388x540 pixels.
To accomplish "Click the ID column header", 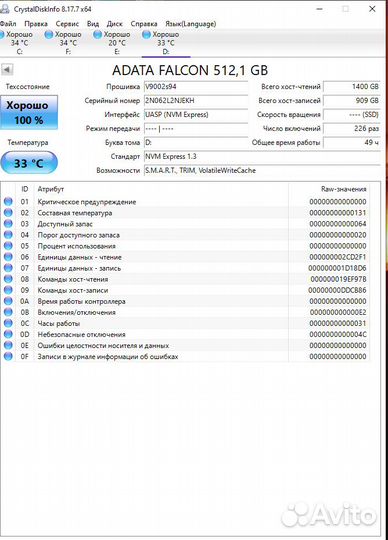I will pos(24,189).
